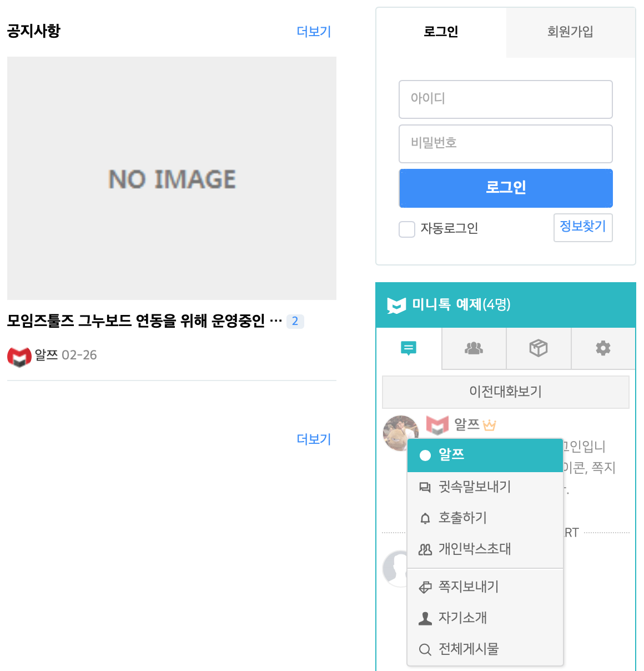Open the box icon tab in minitalk
Image resolution: width=644 pixels, height=671 pixels.
[538, 348]
